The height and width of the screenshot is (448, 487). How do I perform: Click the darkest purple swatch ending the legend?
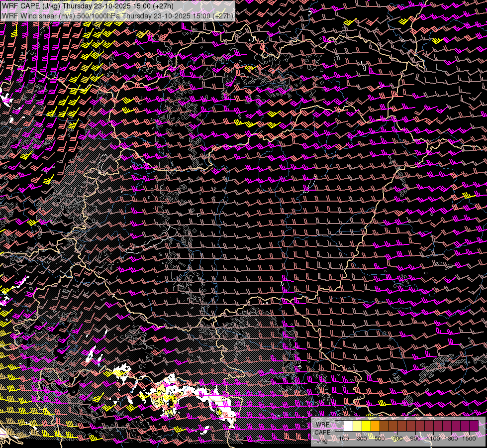click(x=474, y=426)
